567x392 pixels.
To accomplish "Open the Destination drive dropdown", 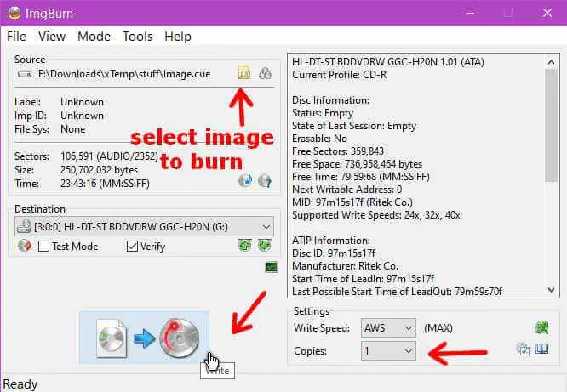I will point(144,226).
